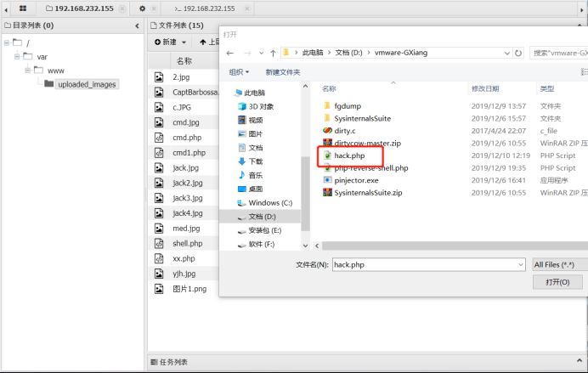This screenshot has height=373, width=588.
Task: Open the All Files type dropdown
Action: tap(560, 264)
